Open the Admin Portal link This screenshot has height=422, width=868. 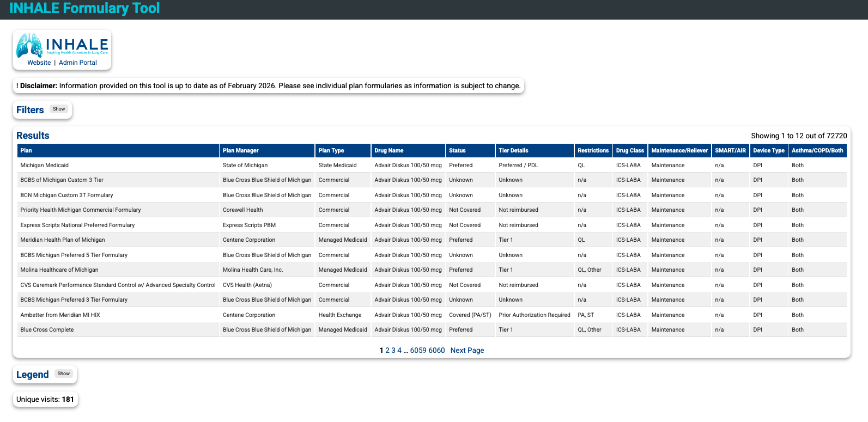coord(78,63)
